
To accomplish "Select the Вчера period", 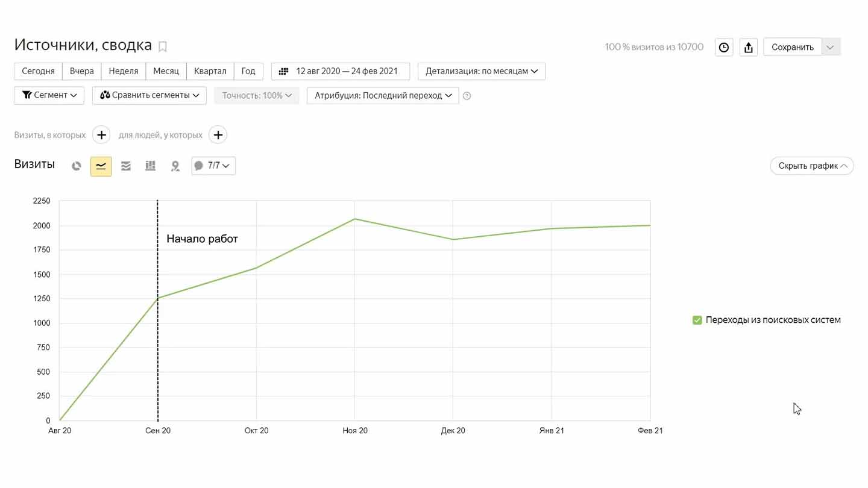I will pos(81,71).
